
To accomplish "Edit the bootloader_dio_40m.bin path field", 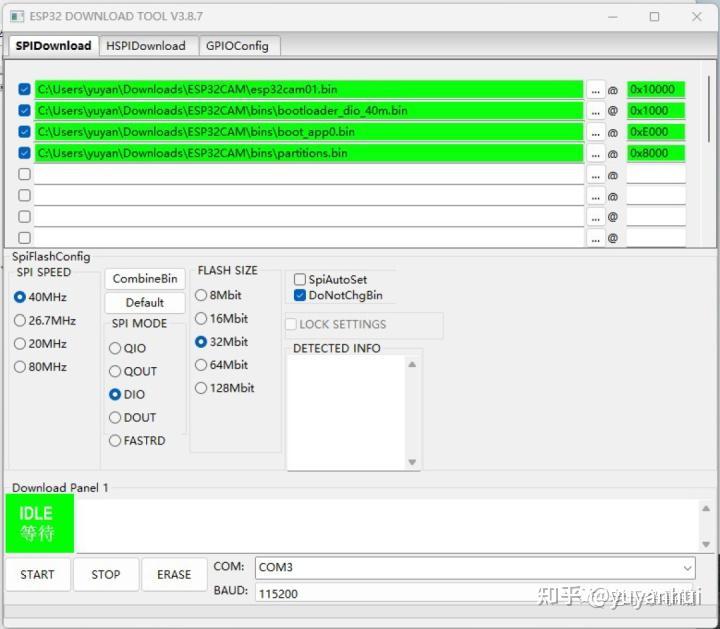I will (309, 111).
